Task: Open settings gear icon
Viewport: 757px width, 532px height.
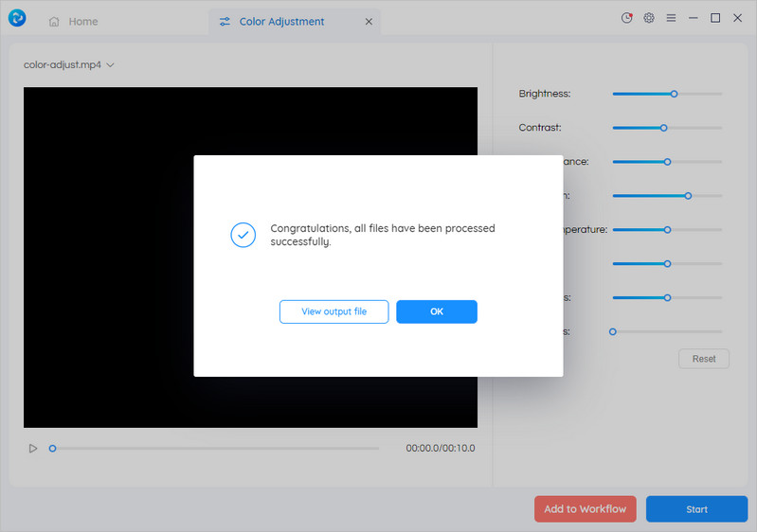Action: [649, 18]
